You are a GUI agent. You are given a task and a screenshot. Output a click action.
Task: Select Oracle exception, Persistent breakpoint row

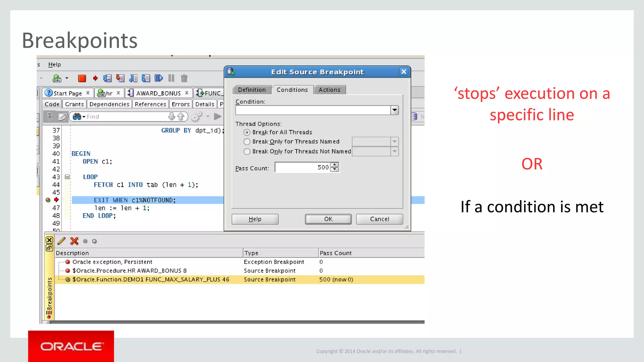(240, 262)
